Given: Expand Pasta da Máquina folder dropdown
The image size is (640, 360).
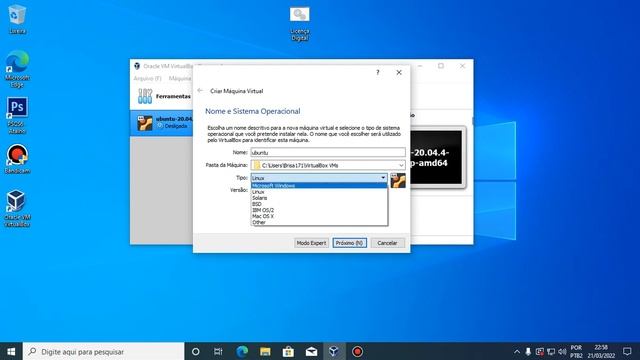Looking at the screenshot, I should (x=401, y=165).
